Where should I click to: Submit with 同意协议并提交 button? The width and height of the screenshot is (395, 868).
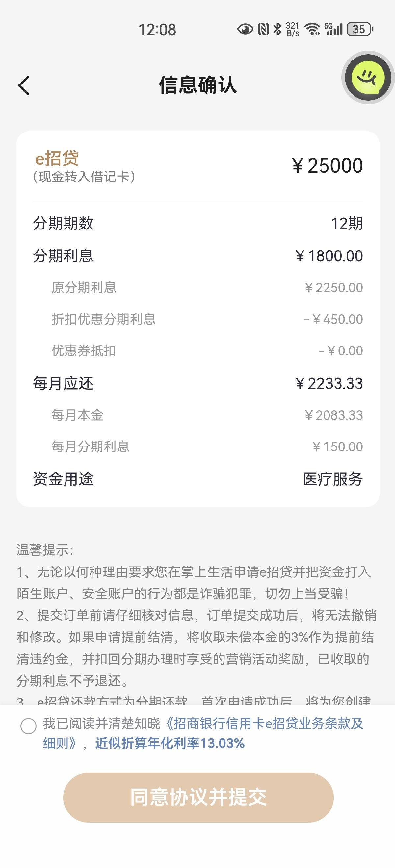pyautogui.click(x=198, y=797)
